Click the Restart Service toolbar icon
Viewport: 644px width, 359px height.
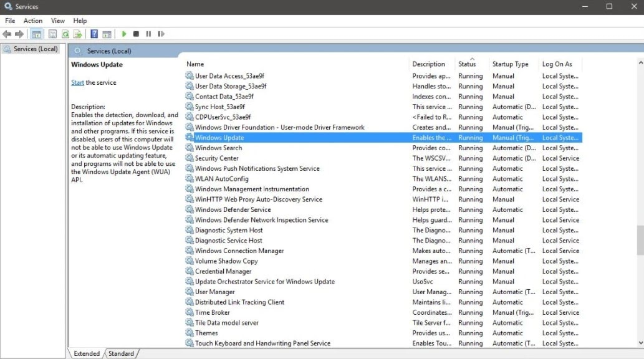pyautogui.click(x=161, y=34)
